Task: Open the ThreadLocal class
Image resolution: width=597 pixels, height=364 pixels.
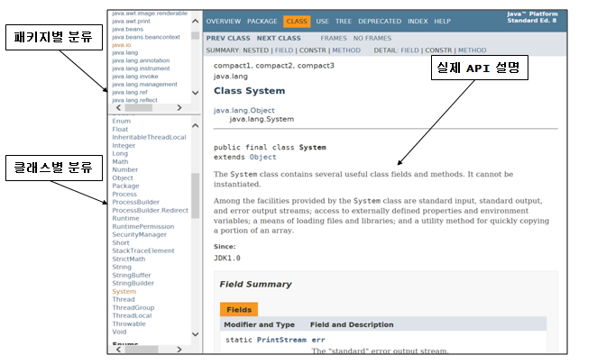Action: [132, 315]
